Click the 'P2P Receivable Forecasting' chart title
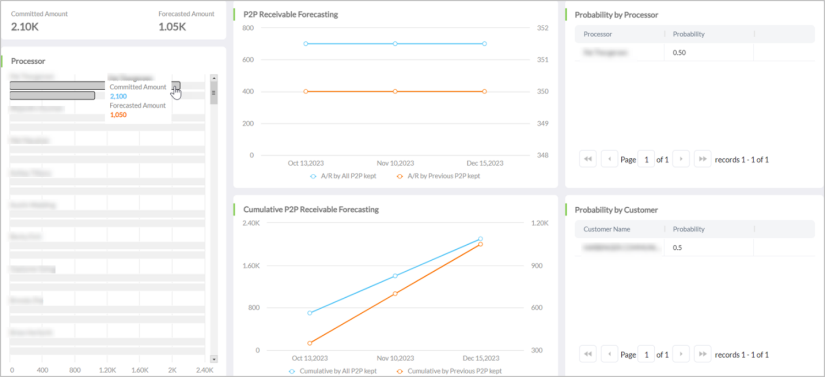This screenshot has width=825, height=377. pos(291,15)
